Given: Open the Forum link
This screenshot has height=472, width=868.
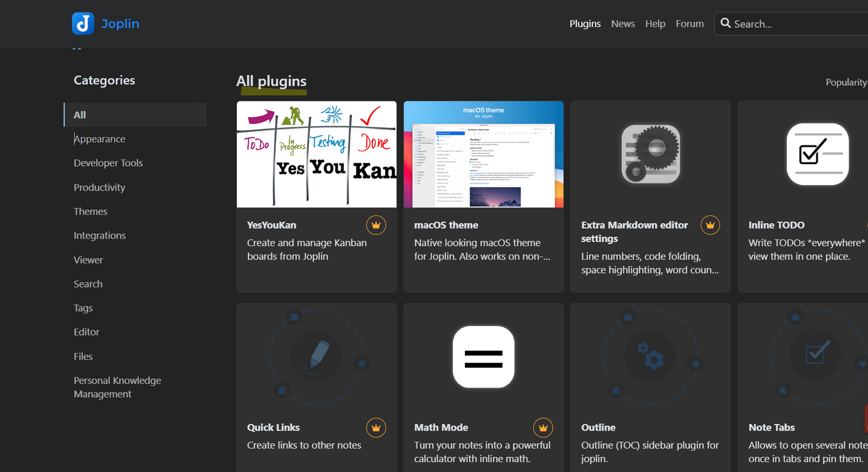Looking at the screenshot, I should [x=689, y=24].
